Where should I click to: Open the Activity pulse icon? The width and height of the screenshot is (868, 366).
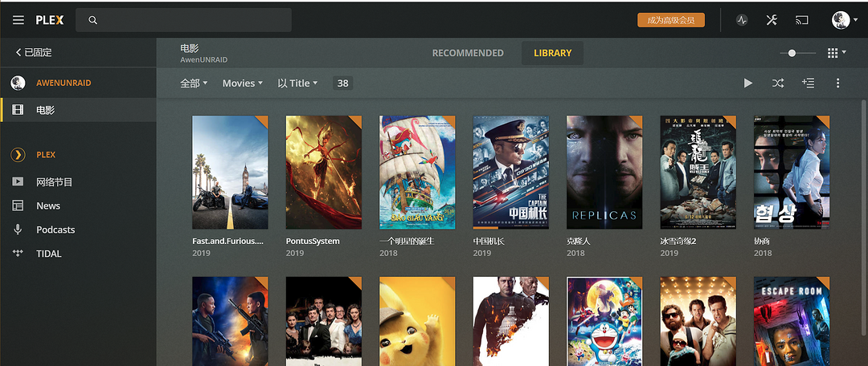tap(742, 20)
